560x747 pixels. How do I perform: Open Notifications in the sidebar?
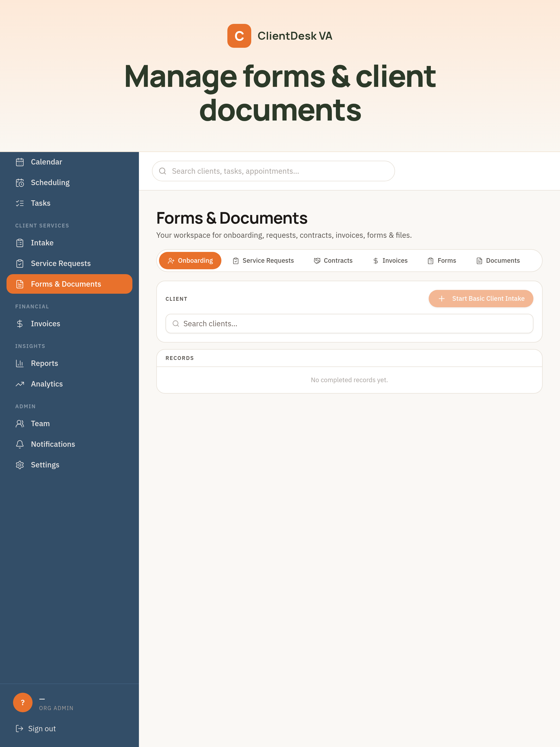(x=69, y=444)
